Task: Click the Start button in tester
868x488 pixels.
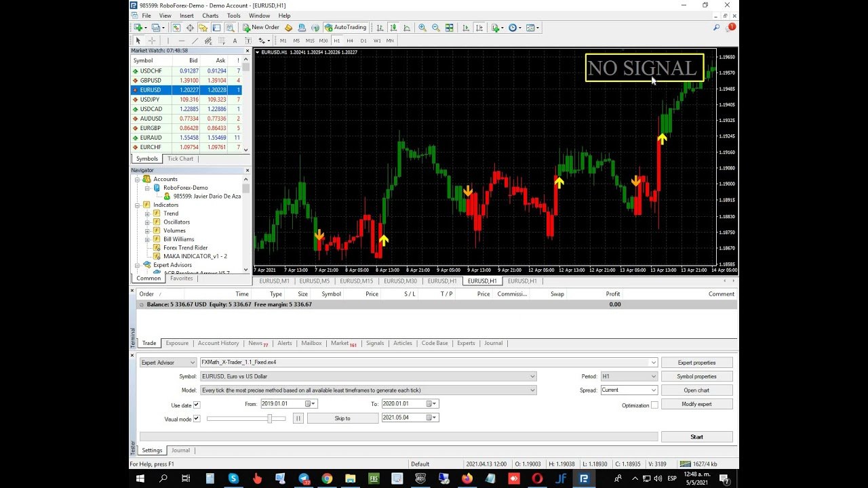Action: [x=696, y=437]
